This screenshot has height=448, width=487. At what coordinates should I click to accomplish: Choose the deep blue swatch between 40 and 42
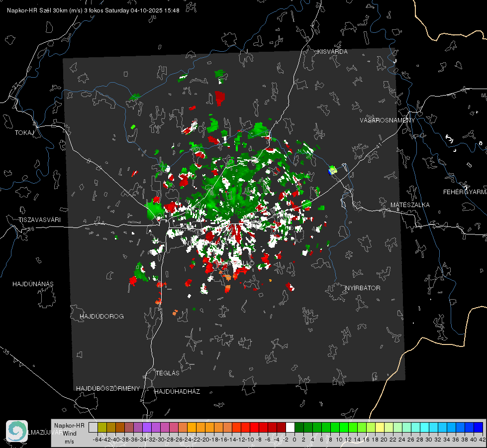click(479, 427)
